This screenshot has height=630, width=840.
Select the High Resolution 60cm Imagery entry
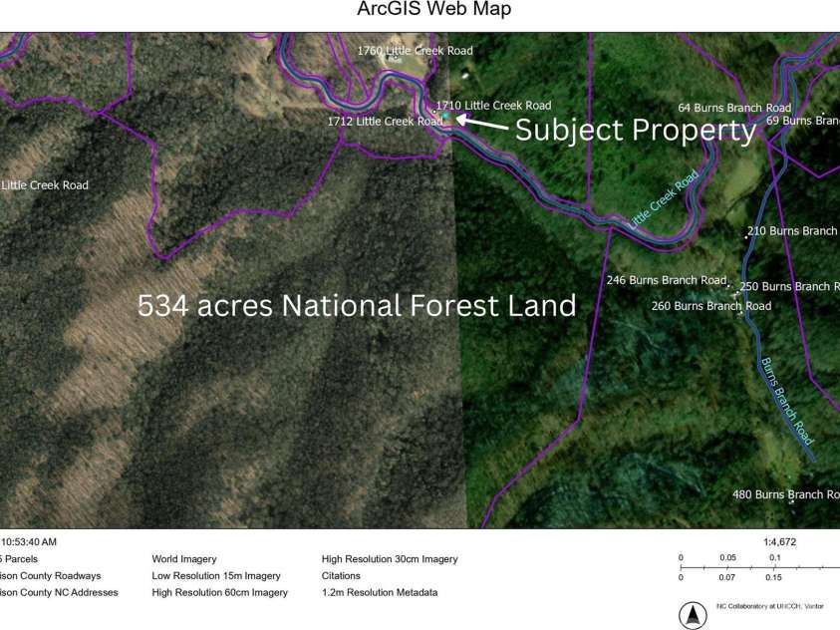pos(219,592)
